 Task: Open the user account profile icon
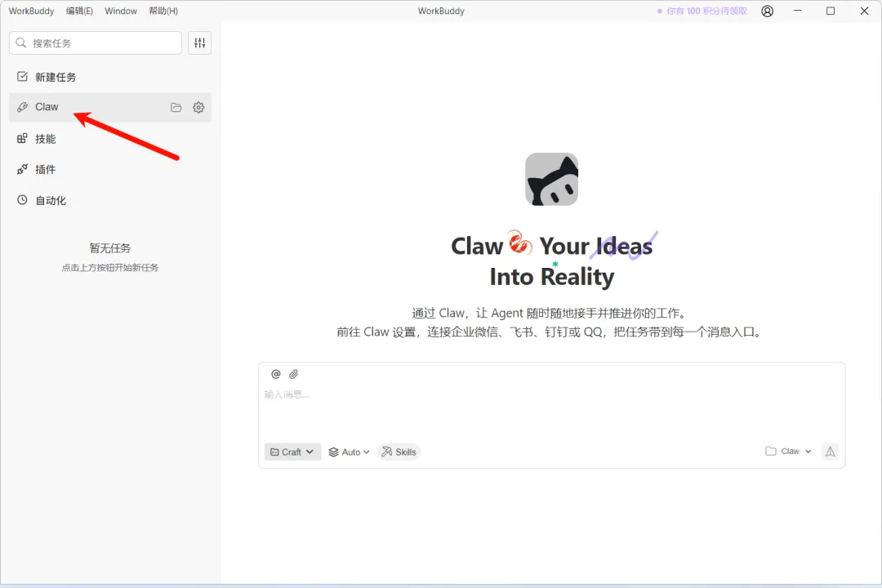coord(767,11)
